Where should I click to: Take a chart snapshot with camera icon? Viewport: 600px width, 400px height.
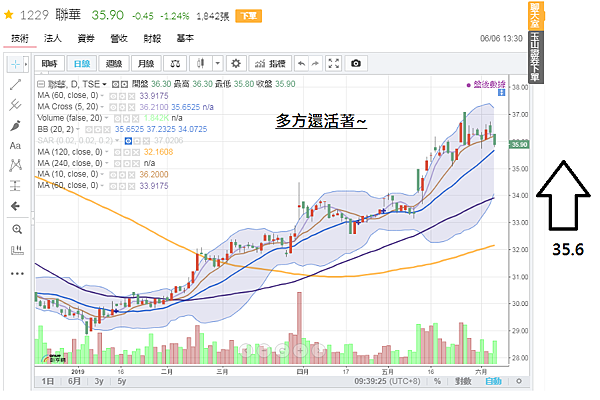point(356,64)
